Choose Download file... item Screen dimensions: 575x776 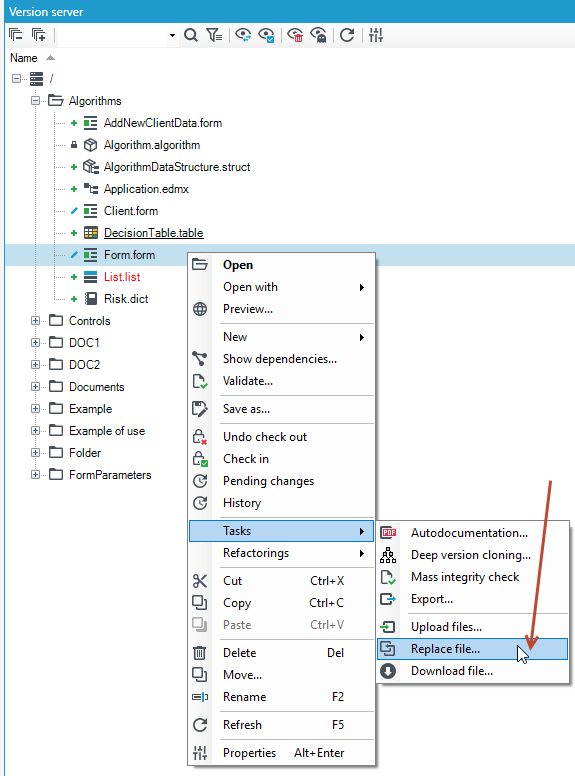coord(473,671)
